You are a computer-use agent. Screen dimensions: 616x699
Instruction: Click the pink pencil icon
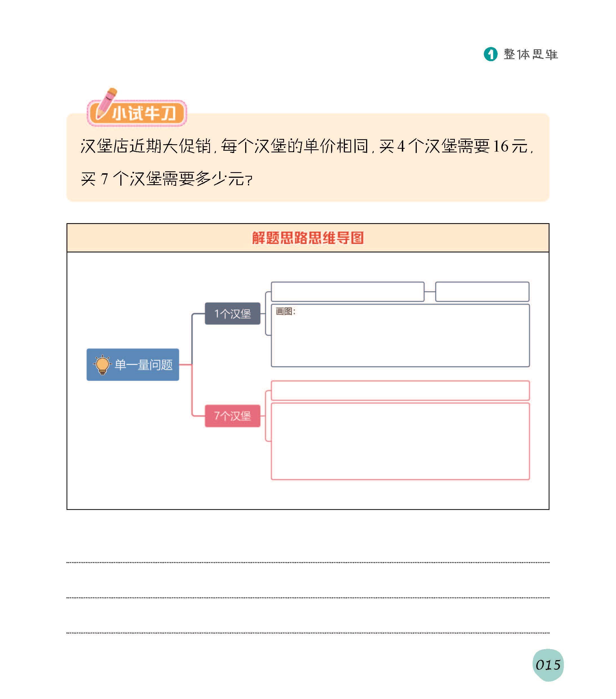coord(106,103)
